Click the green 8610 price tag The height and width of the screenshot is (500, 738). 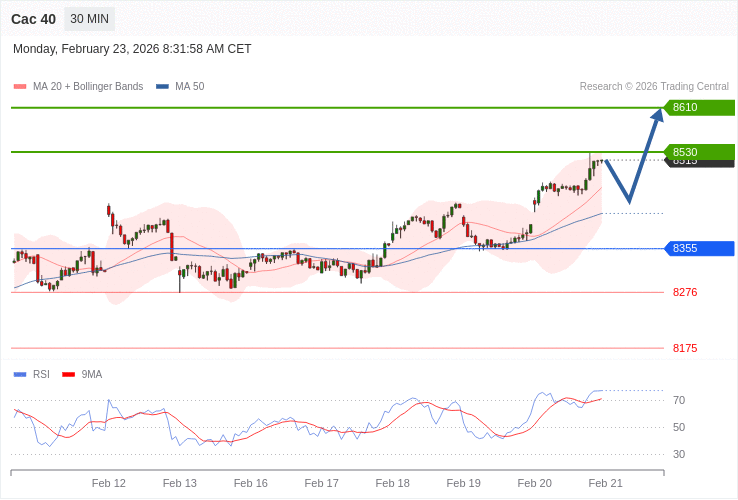[x=699, y=108]
